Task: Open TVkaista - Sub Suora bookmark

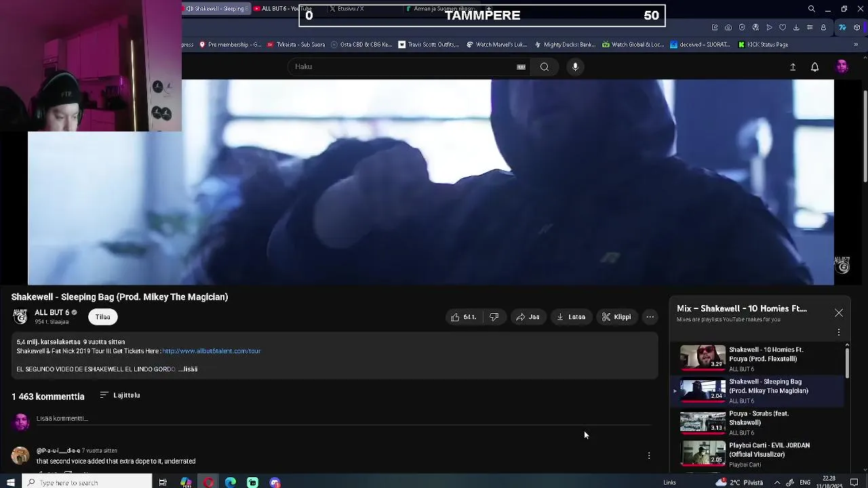Action: [296, 45]
